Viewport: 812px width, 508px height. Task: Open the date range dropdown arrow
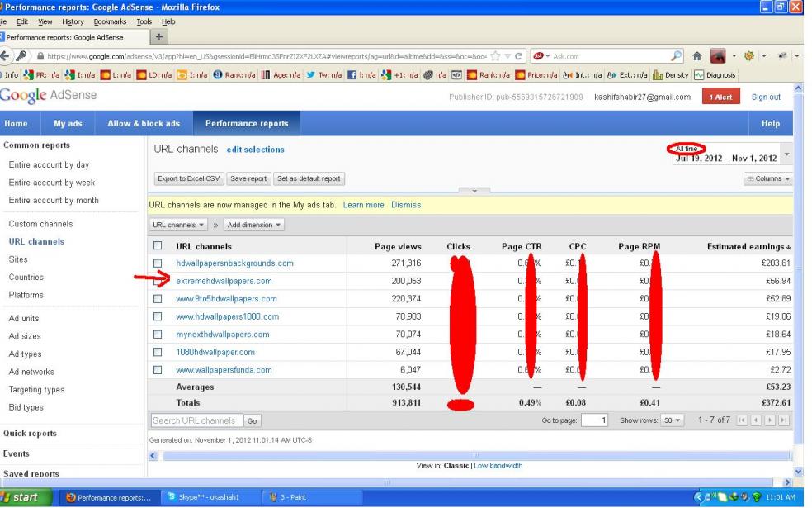coord(786,154)
